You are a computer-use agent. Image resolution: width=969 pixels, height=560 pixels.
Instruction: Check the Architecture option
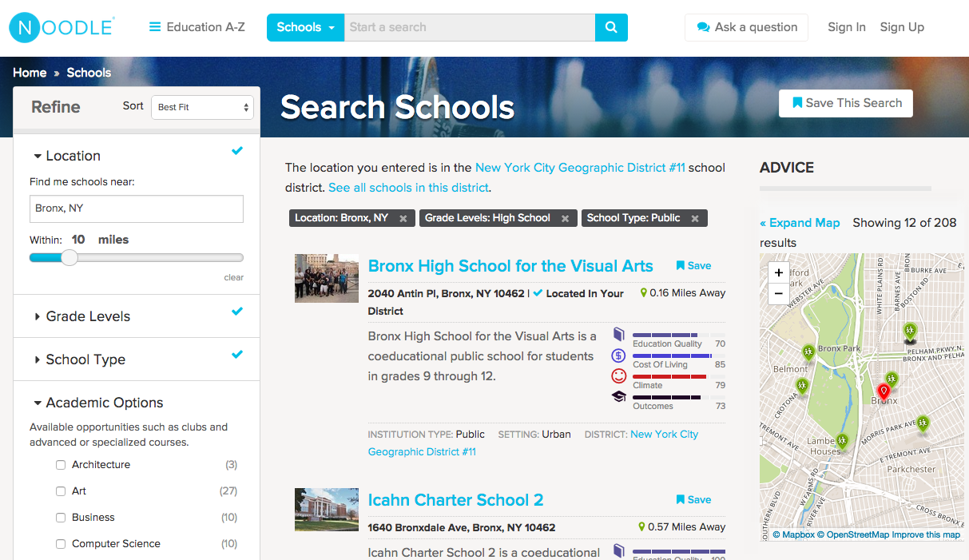(61, 465)
